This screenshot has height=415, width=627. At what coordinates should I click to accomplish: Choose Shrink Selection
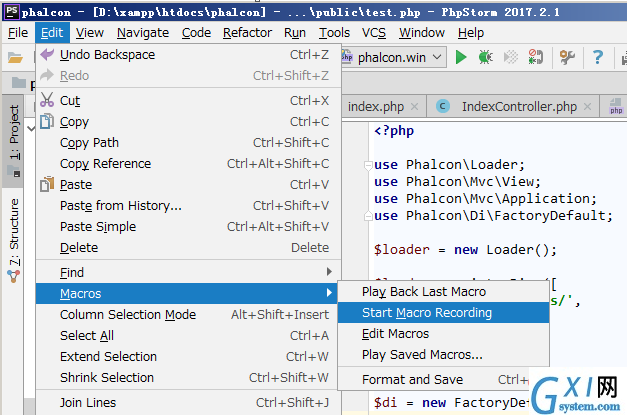point(188,377)
